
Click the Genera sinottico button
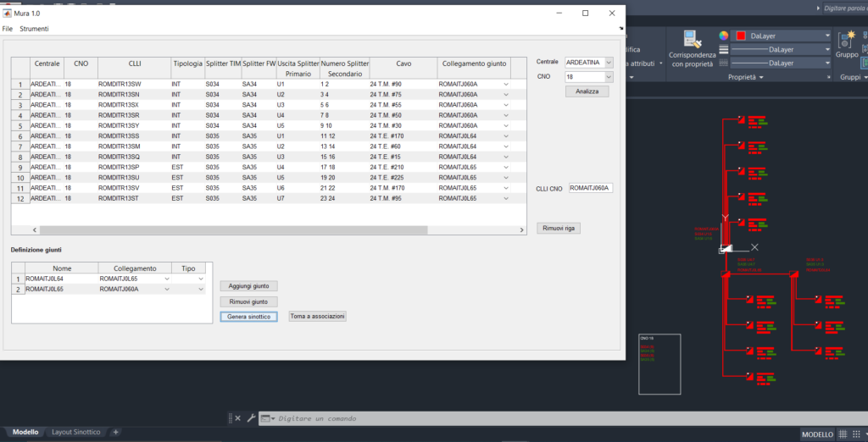[248, 317]
